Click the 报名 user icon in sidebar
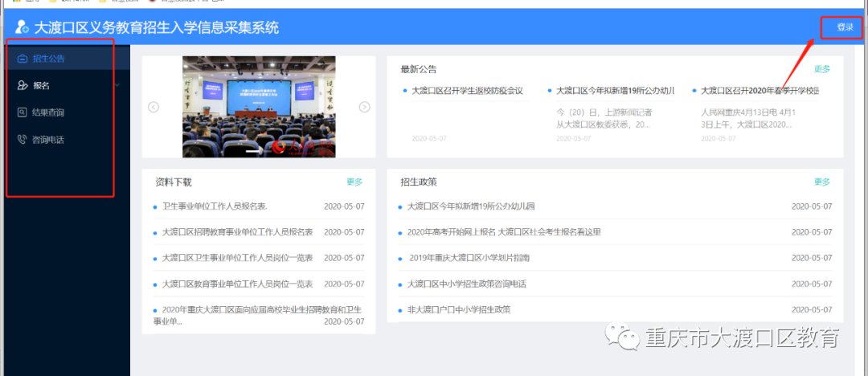This screenshot has width=868, height=376. click(22, 86)
